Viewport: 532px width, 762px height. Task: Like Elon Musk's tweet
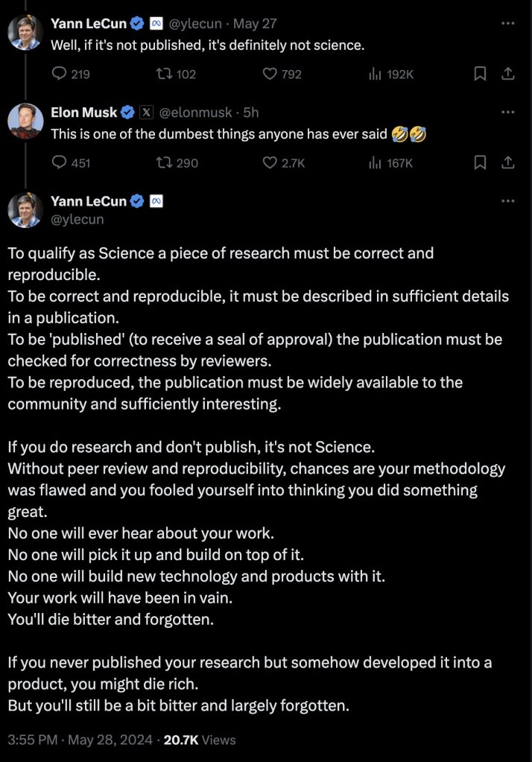271,162
